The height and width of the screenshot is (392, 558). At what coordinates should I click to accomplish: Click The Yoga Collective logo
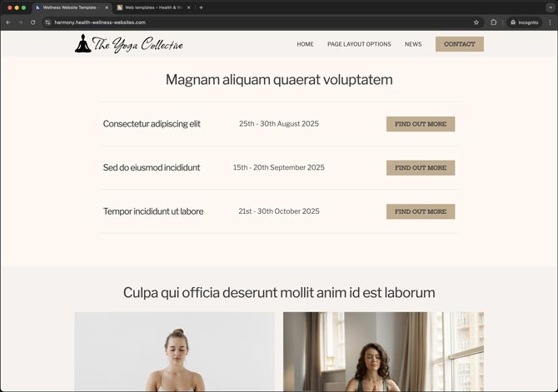[129, 44]
